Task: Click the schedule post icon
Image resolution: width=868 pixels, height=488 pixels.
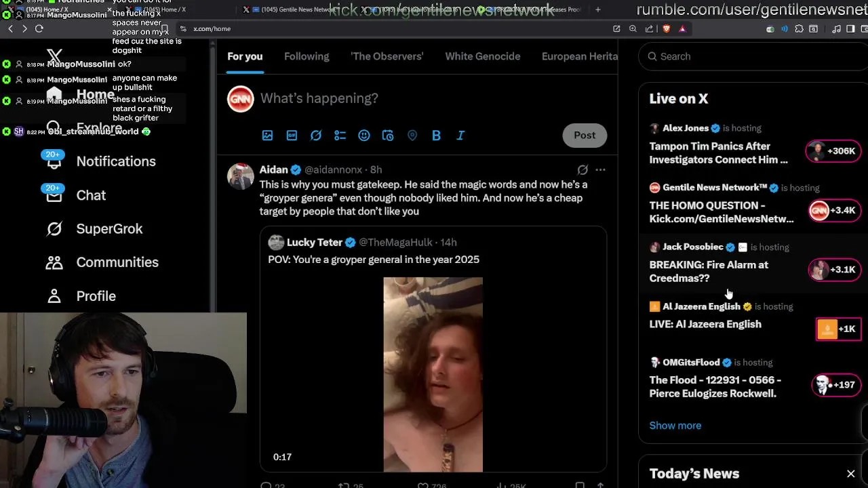Action: point(388,136)
